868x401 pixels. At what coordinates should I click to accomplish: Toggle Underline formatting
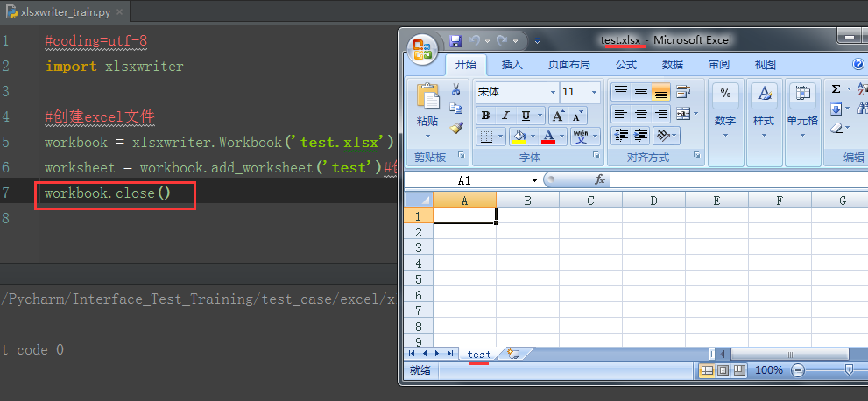click(x=526, y=116)
